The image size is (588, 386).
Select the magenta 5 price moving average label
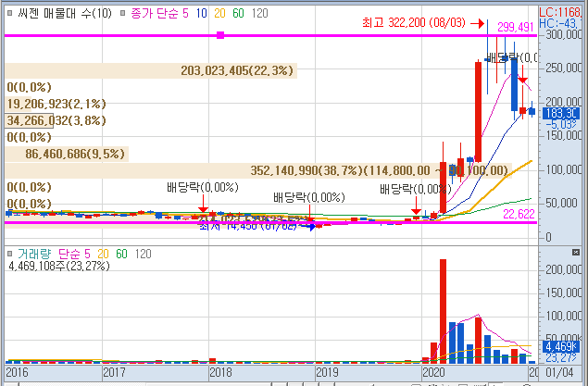point(185,14)
